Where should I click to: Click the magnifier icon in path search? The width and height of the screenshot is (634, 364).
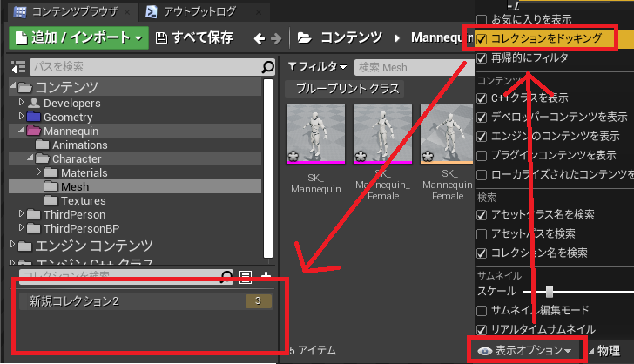tap(267, 67)
